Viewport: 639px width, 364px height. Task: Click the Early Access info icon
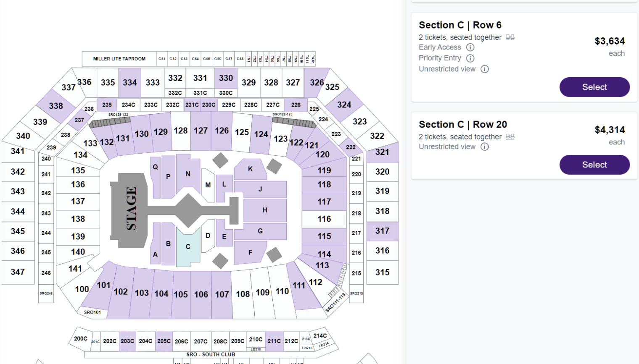click(x=470, y=47)
